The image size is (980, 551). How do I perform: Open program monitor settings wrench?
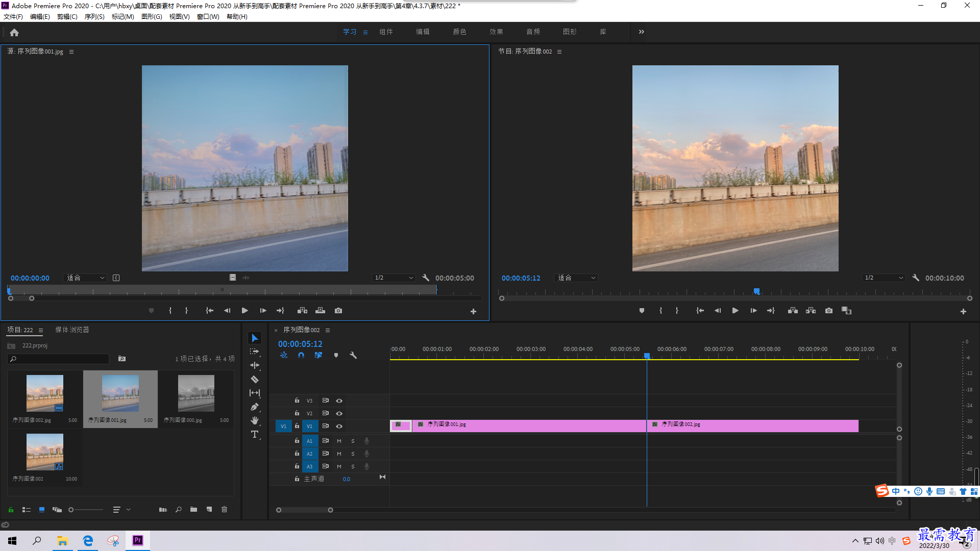916,278
